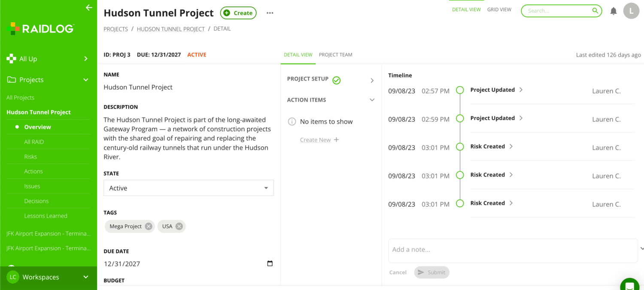Select Hudson Tunnel Project in sidebar
This screenshot has width=644, height=290.
point(39,112)
